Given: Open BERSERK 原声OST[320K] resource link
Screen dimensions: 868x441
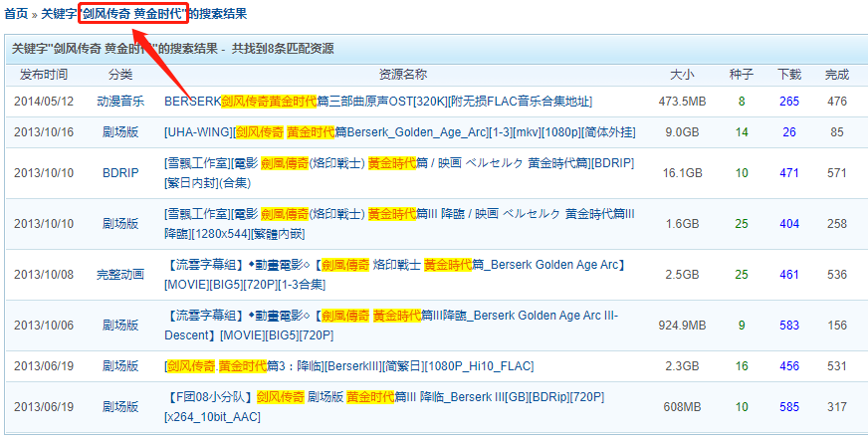Looking at the screenshot, I should pos(378,102).
